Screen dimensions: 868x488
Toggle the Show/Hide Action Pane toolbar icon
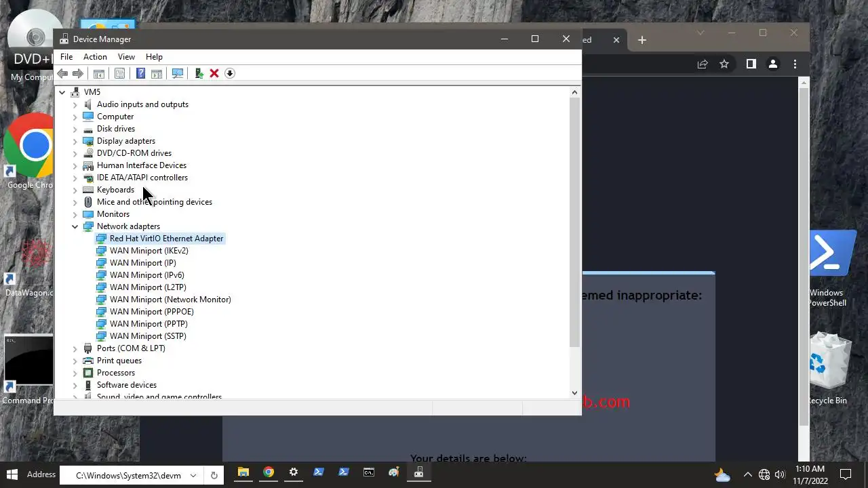157,73
